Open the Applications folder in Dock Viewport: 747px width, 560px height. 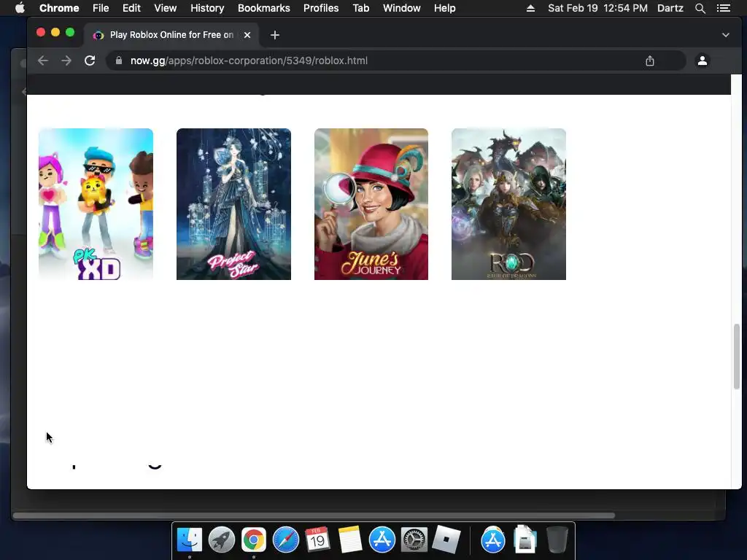click(493, 540)
